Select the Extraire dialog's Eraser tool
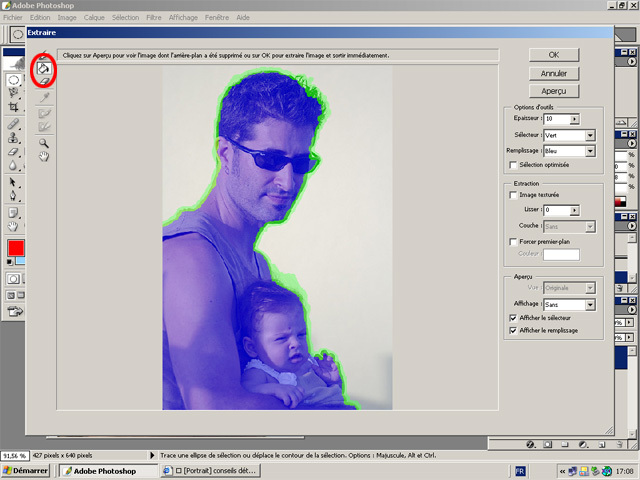640x480 pixels. pos(44,81)
